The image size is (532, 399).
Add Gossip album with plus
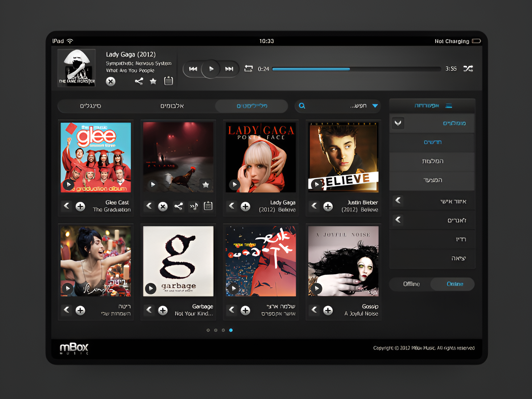[x=328, y=310]
